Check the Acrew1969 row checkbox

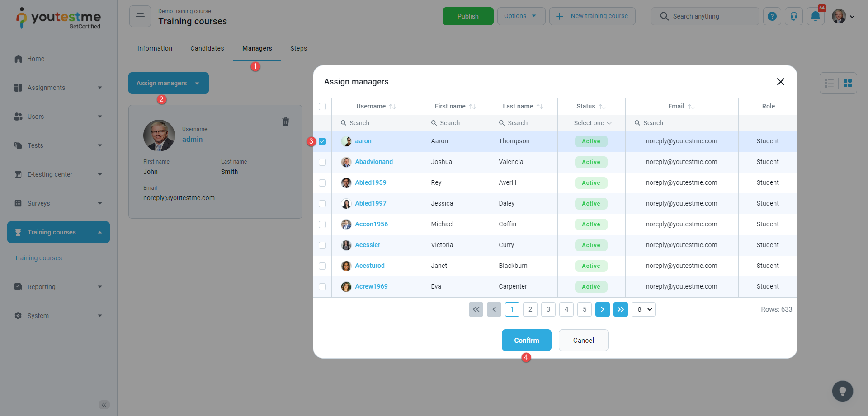[322, 287]
